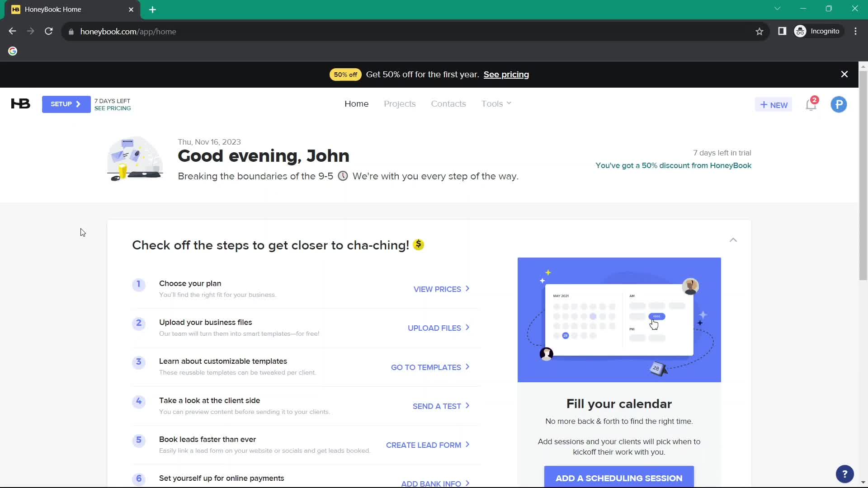
Task: Click the step 1 number badge
Action: [x=139, y=284]
